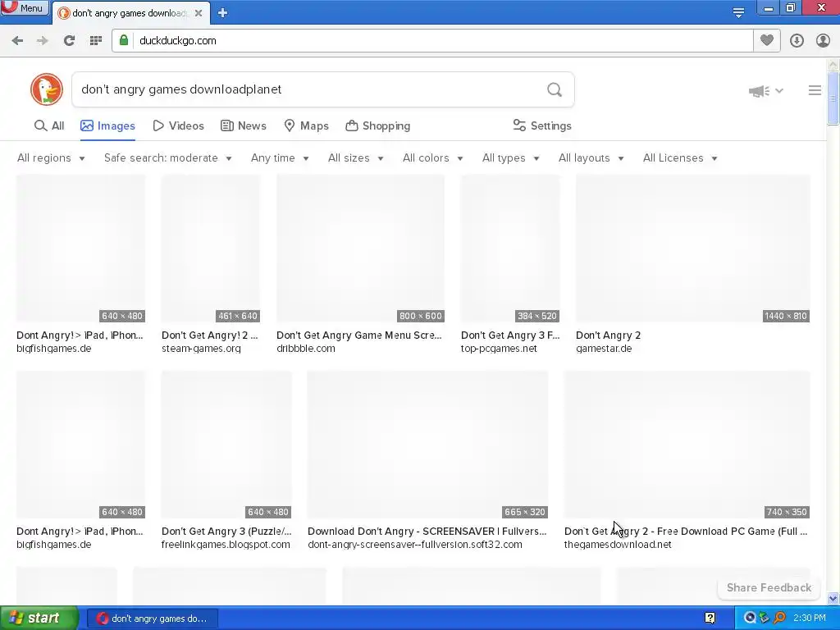
Task: Expand the Safe search: moderate dropdown
Action: (167, 158)
